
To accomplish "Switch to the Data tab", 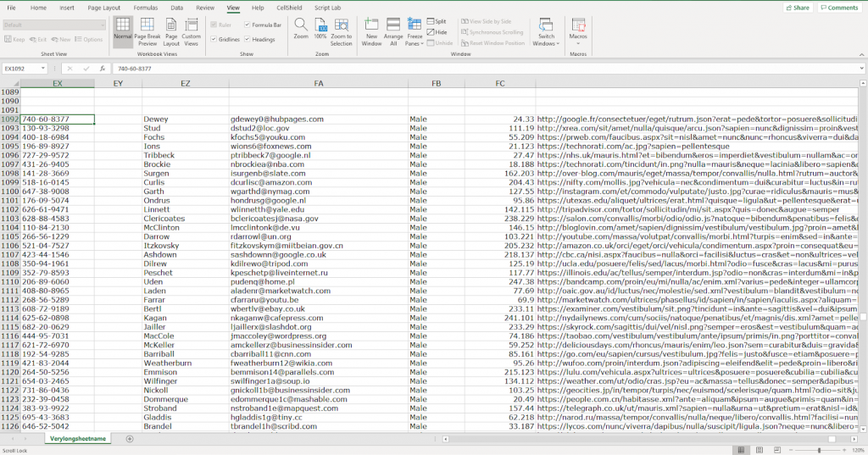I will pos(176,8).
